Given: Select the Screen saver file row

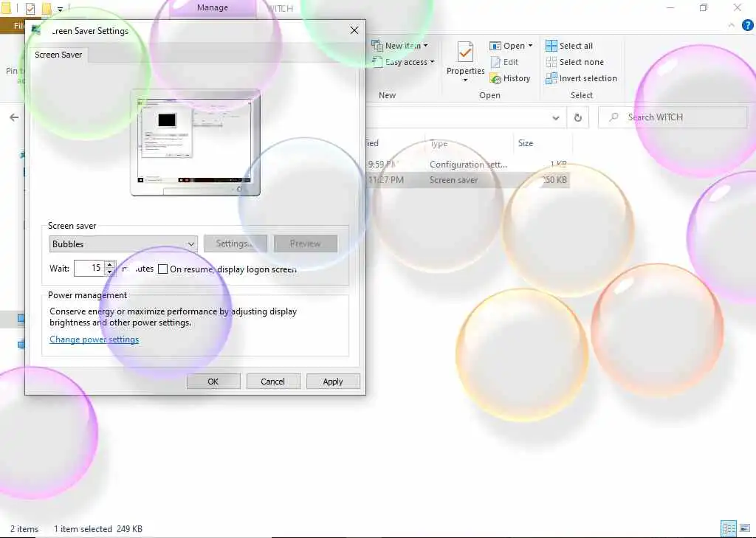Looking at the screenshot, I should tap(467, 180).
